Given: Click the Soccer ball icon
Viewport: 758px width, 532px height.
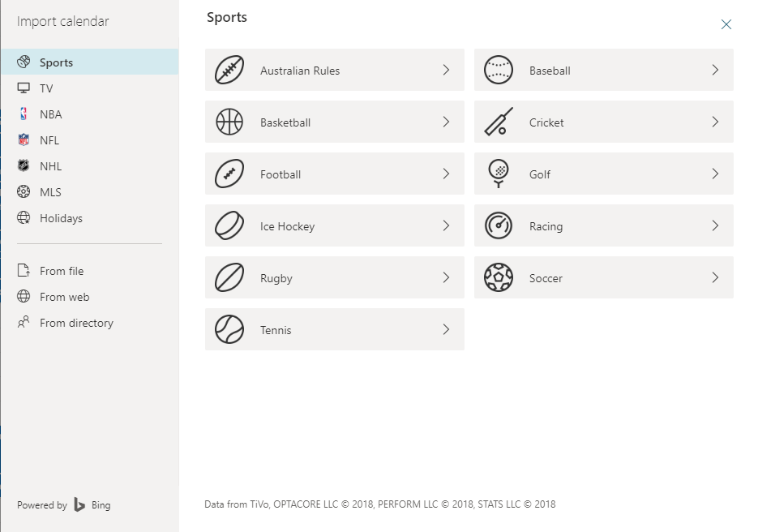Looking at the screenshot, I should [x=499, y=277].
